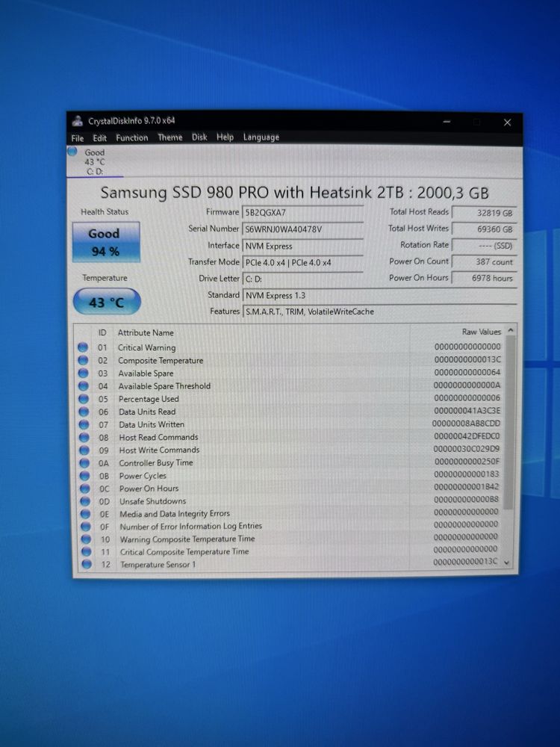This screenshot has height=747, width=560.
Task: Click the Rotation Rate value ---- (SSD)
Action: click(484, 246)
